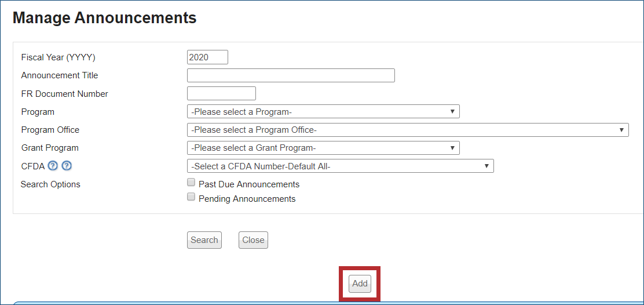Open the Program dropdown
Viewport: 644px width, 305px height.
click(323, 111)
